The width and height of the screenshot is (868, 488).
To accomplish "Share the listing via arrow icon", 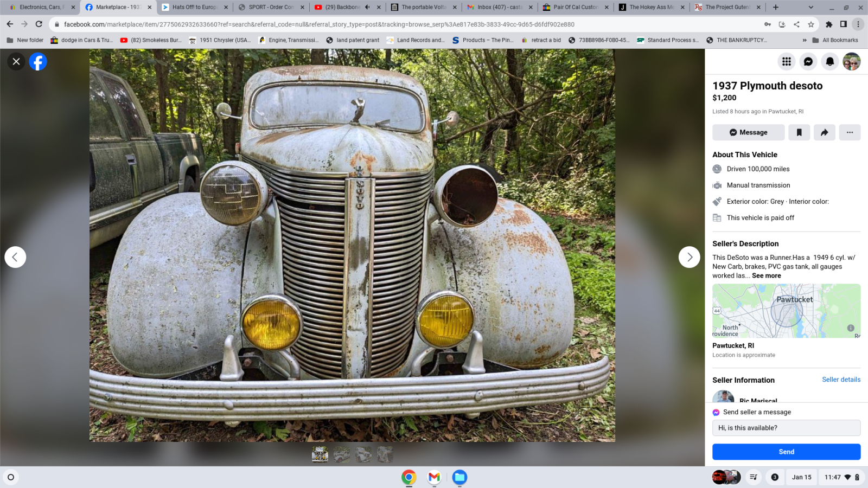I will 824,132.
